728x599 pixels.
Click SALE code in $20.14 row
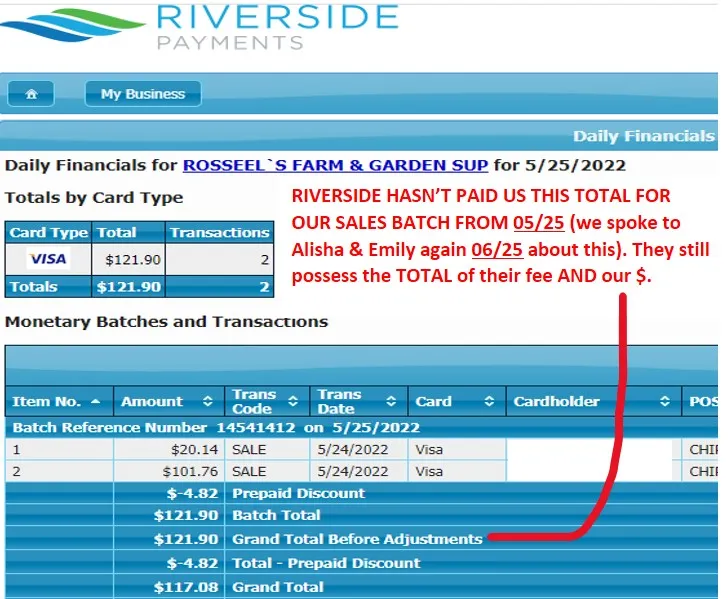(249, 449)
